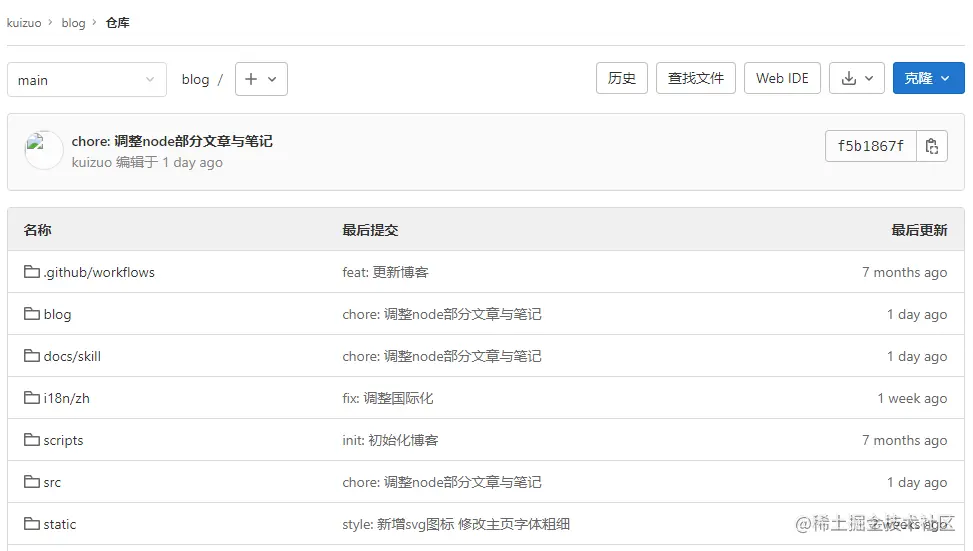Open the i18n/zh folder
This screenshot has height=551, width=973.
[x=66, y=398]
